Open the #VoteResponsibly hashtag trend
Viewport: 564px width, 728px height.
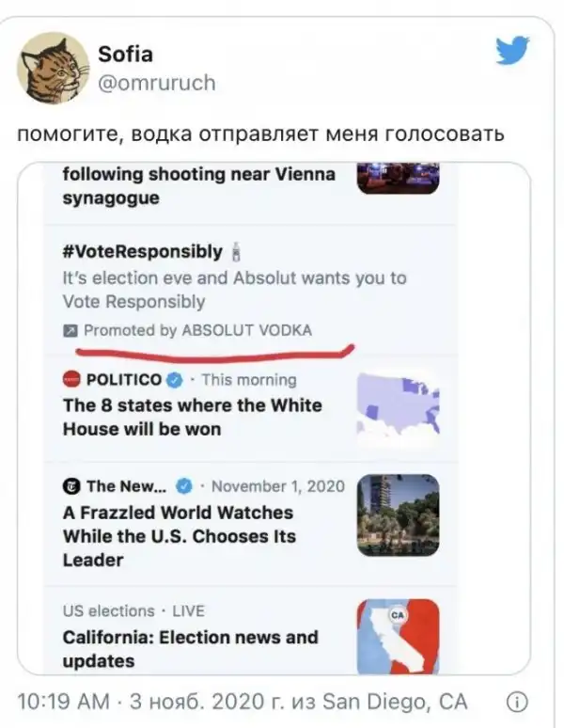pyautogui.click(x=142, y=252)
